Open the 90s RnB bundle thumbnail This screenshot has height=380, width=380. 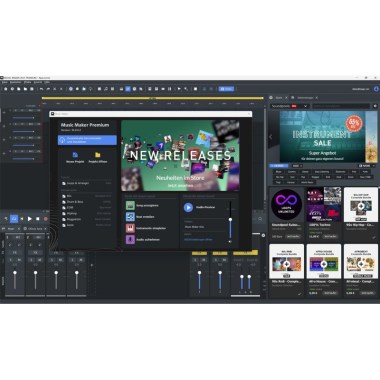coord(286,261)
